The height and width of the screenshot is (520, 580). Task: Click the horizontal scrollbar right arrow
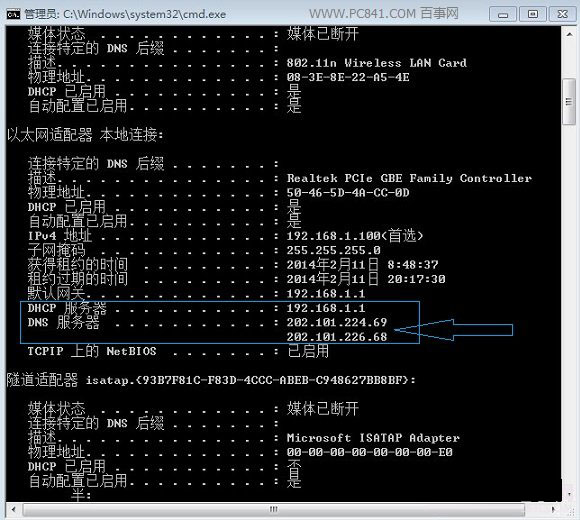pyautogui.click(x=553, y=509)
